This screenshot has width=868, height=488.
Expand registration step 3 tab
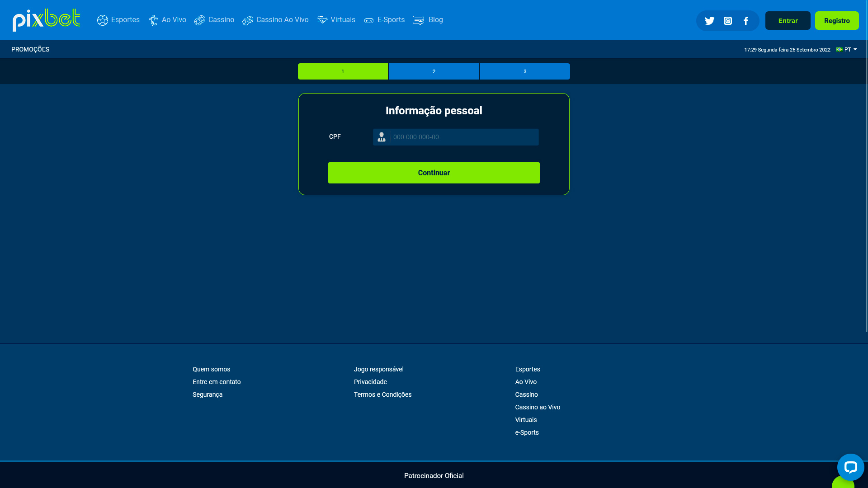coord(524,71)
